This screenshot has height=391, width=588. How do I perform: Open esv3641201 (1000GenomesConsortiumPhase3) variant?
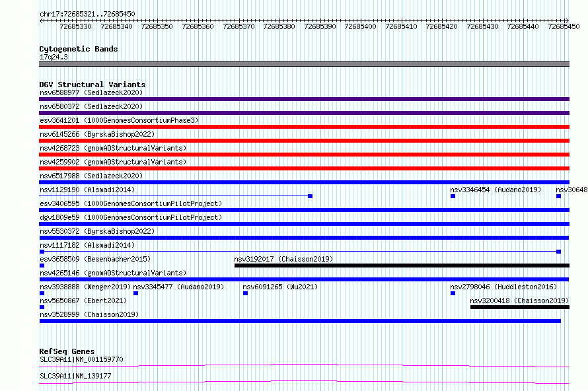[x=119, y=120]
